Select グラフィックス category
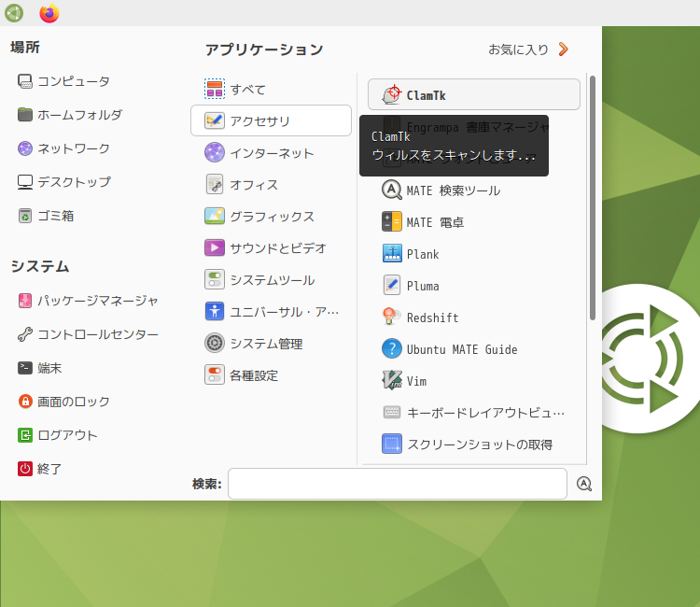The image size is (700, 607). click(x=271, y=216)
